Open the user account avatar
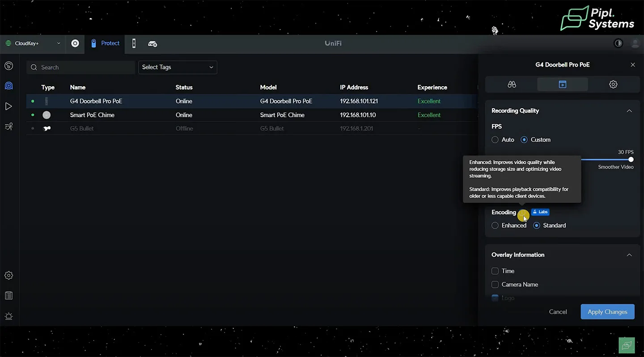 (635, 43)
